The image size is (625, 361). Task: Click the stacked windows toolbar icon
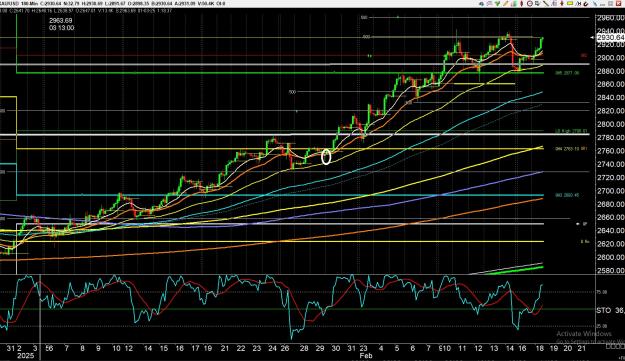point(538,4)
